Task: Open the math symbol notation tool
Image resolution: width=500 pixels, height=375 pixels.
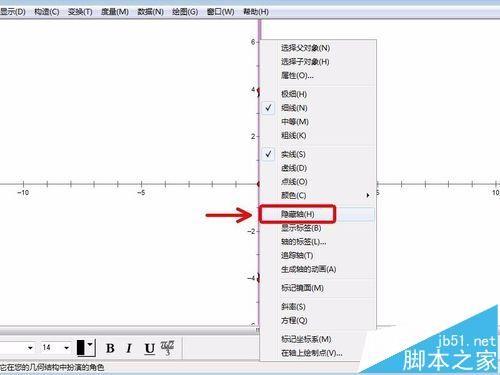Action: [x=167, y=348]
